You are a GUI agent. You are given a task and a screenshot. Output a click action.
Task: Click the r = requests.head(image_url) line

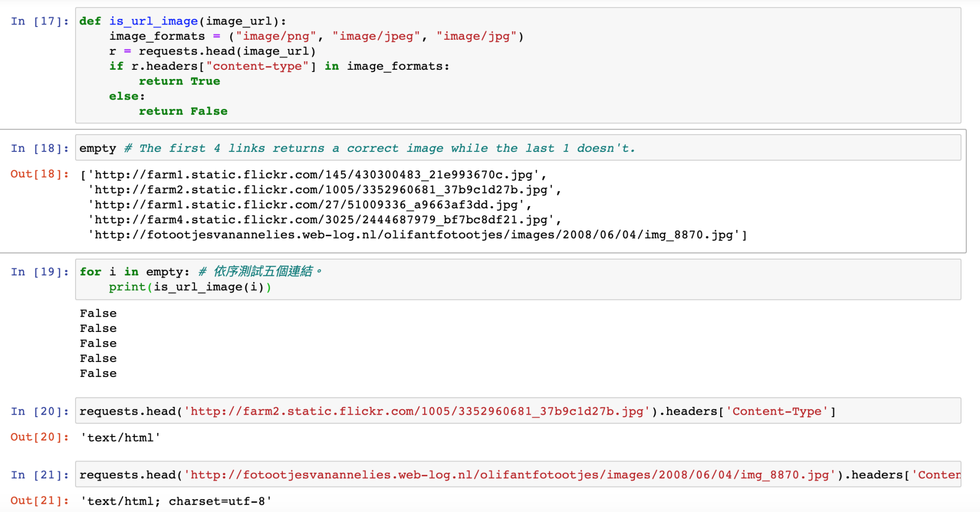pos(212,52)
